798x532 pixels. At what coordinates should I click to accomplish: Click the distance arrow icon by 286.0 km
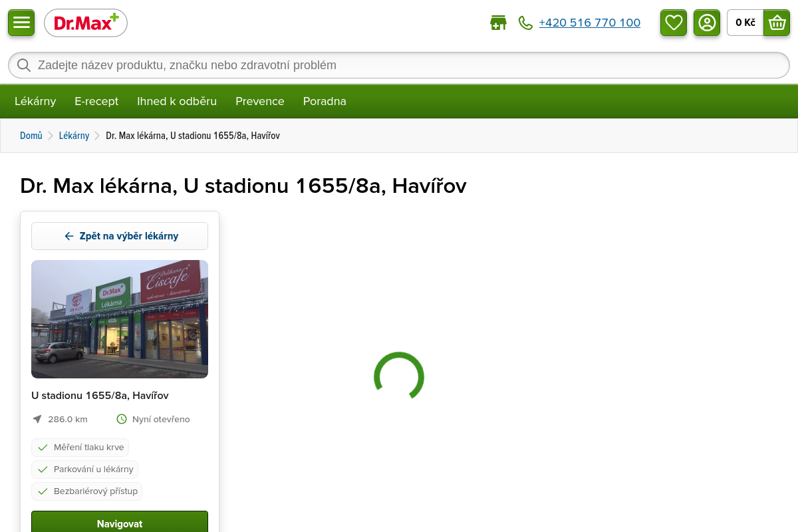pos(37,419)
